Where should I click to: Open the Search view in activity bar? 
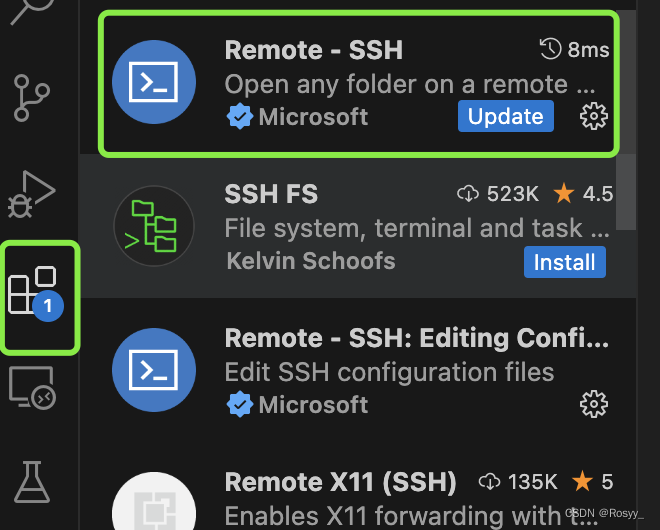(x=32, y=11)
